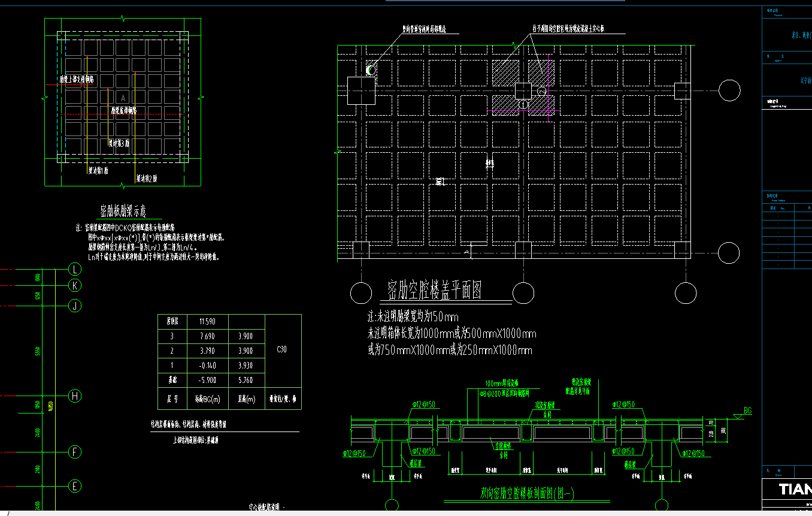Select the magenta line in the floor plan
Screen dimensions: 812x516
523,111
